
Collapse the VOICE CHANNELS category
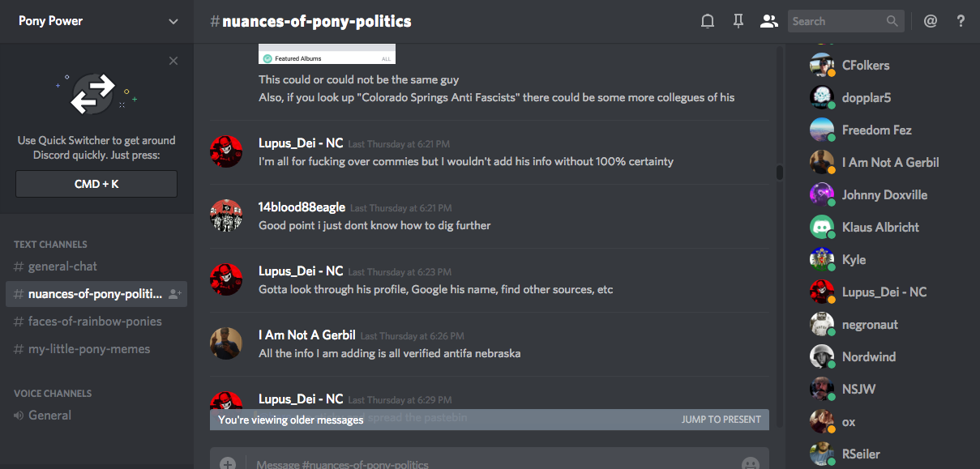pyautogui.click(x=53, y=393)
